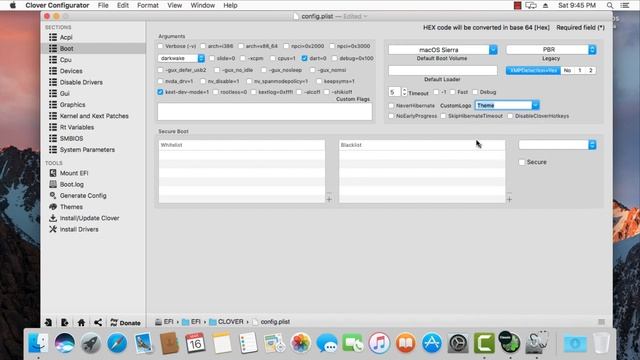Click the export icon in bottom toolbar

(64, 322)
